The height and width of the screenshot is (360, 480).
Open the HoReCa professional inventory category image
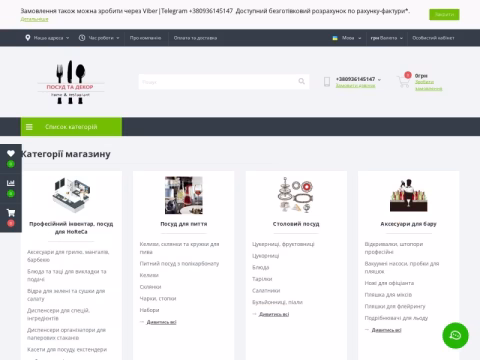[71, 195]
